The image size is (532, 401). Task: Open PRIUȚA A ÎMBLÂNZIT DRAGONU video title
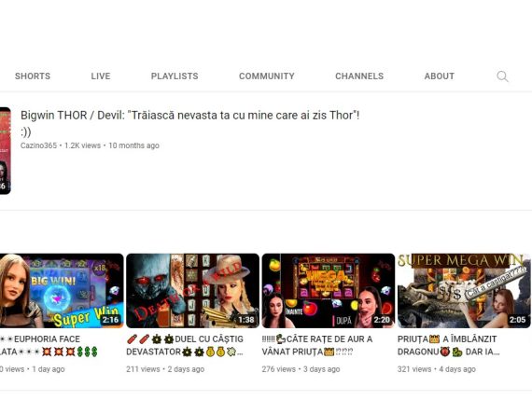pyautogui.click(x=449, y=345)
